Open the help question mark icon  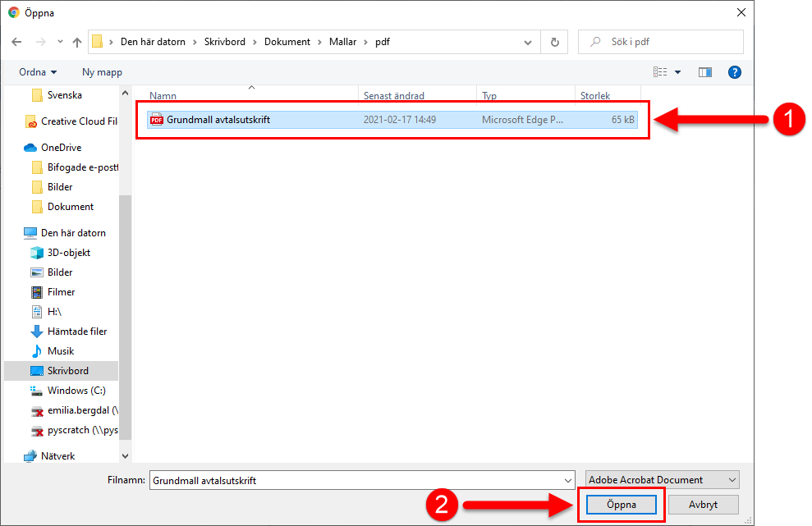(735, 72)
